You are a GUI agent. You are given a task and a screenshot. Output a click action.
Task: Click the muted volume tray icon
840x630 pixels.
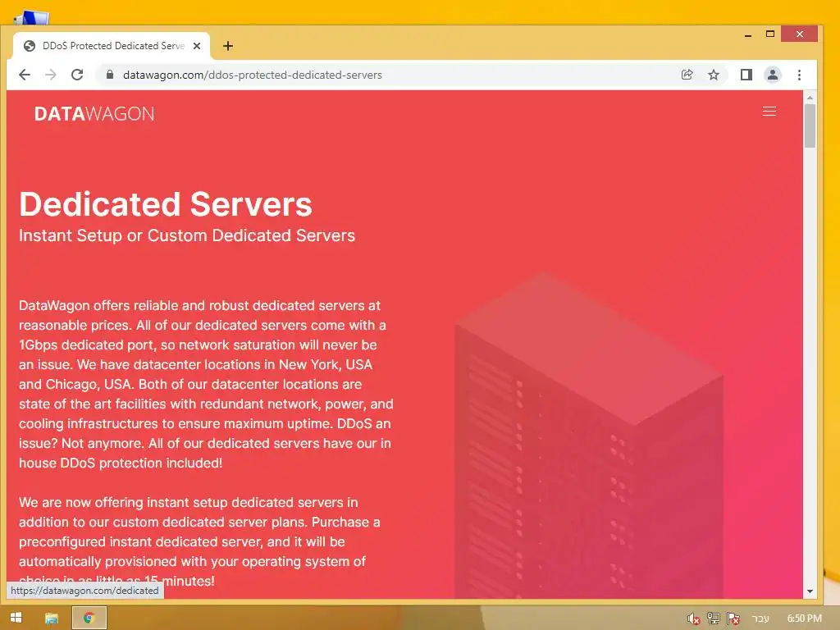pos(694,619)
